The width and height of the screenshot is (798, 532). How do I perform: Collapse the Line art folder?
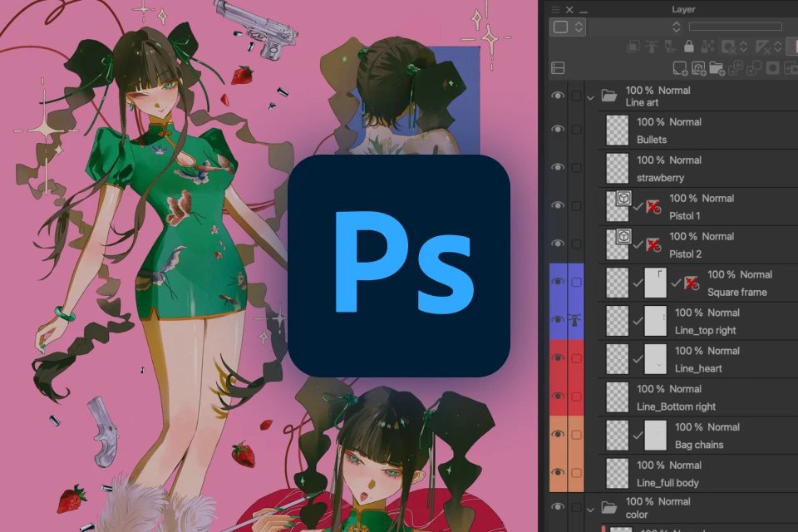click(x=590, y=97)
